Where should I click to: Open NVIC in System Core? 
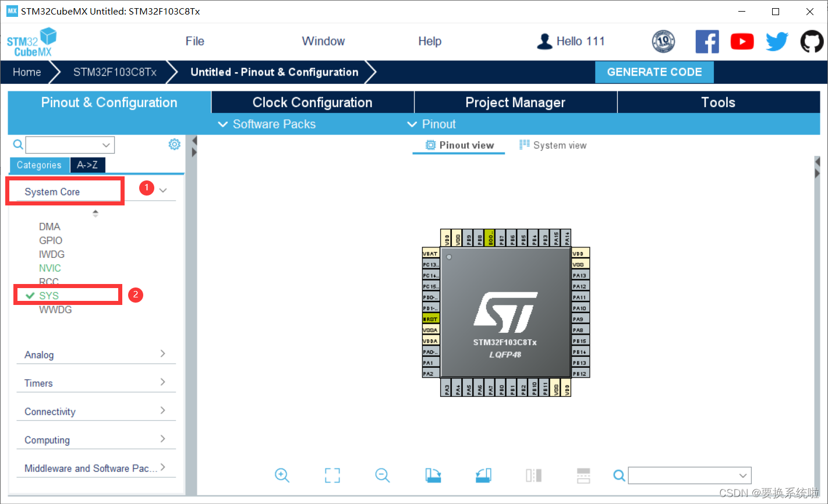[50, 268]
